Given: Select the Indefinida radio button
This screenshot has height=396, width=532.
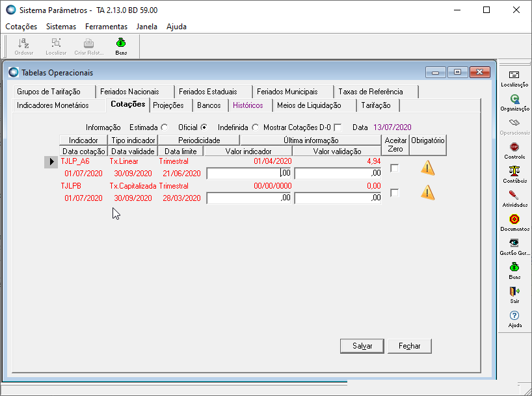Looking at the screenshot, I should pyautogui.click(x=255, y=127).
